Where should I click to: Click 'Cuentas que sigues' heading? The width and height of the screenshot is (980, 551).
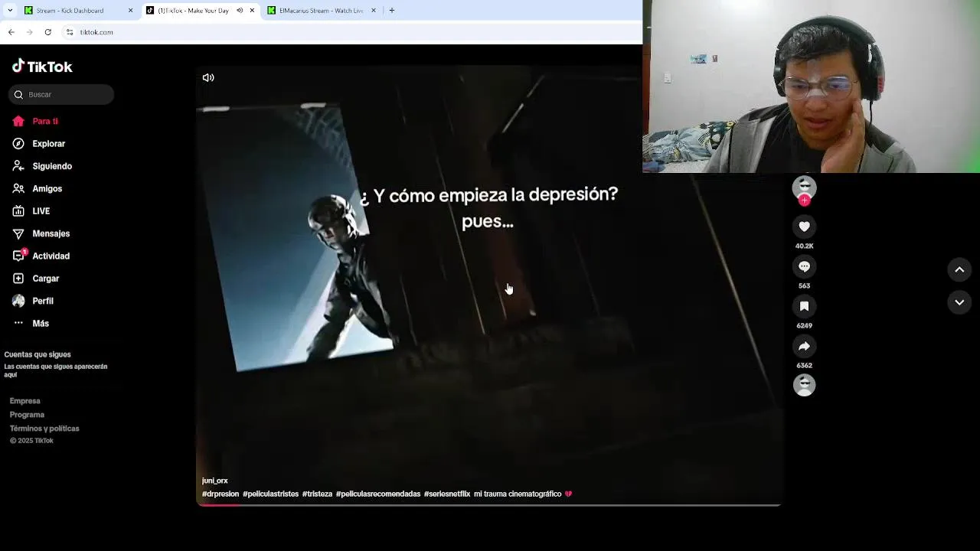point(38,355)
